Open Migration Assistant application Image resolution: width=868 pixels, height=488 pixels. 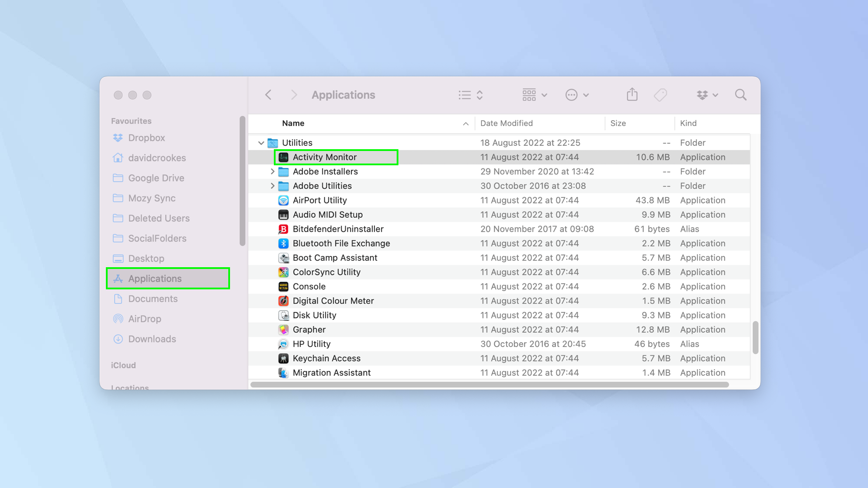332,372
